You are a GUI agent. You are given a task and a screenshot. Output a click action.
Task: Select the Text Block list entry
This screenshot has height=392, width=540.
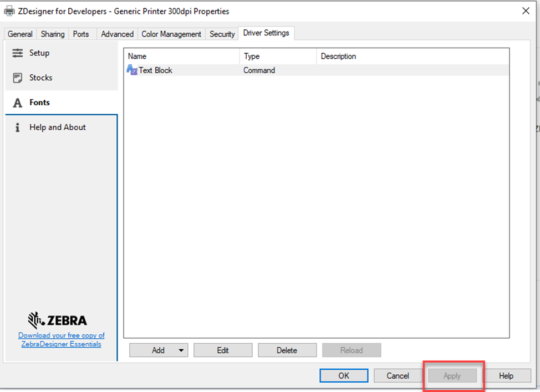pos(155,70)
